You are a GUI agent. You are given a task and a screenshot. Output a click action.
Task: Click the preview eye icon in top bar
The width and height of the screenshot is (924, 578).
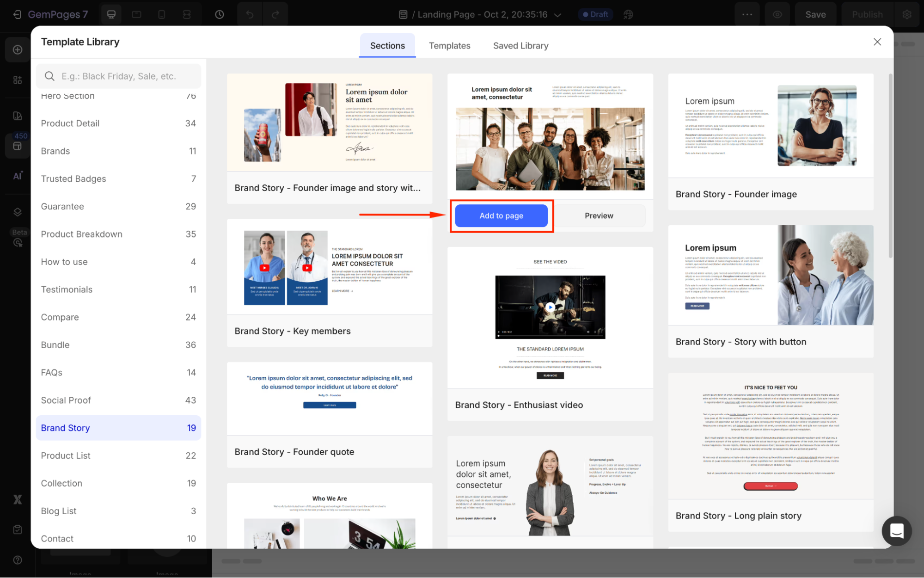[x=777, y=14]
